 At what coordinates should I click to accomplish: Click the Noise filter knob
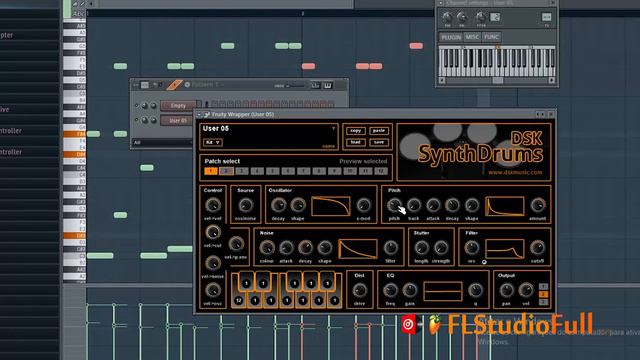pyautogui.click(x=391, y=247)
